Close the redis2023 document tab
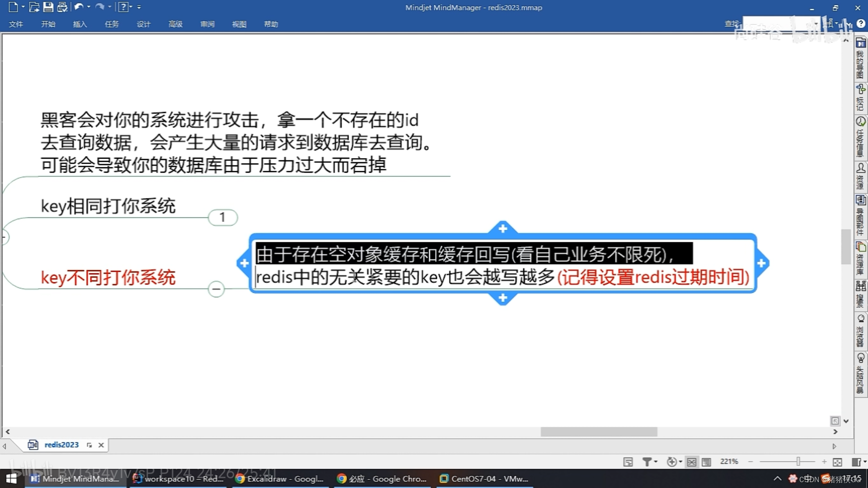 tap(101, 445)
